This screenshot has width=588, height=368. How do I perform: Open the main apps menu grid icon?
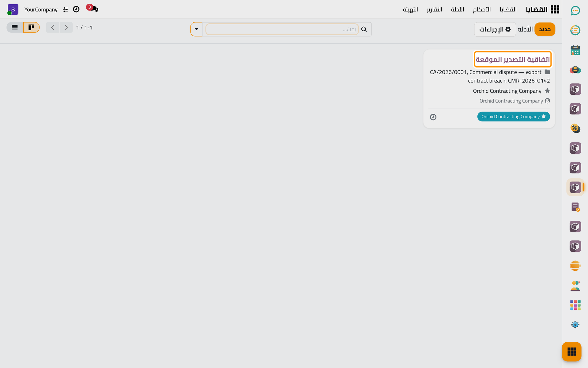[x=555, y=10]
